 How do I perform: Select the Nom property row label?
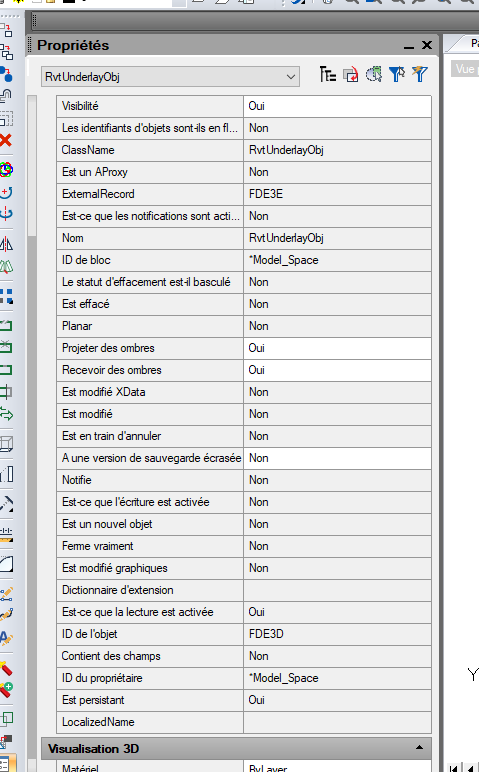(72, 238)
